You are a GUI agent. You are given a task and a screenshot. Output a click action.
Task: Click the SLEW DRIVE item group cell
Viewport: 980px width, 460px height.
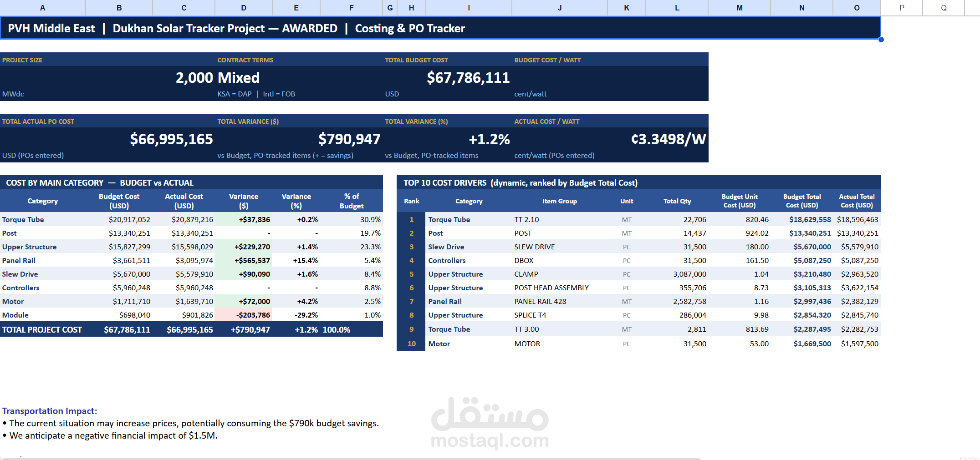[x=535, y=247]
